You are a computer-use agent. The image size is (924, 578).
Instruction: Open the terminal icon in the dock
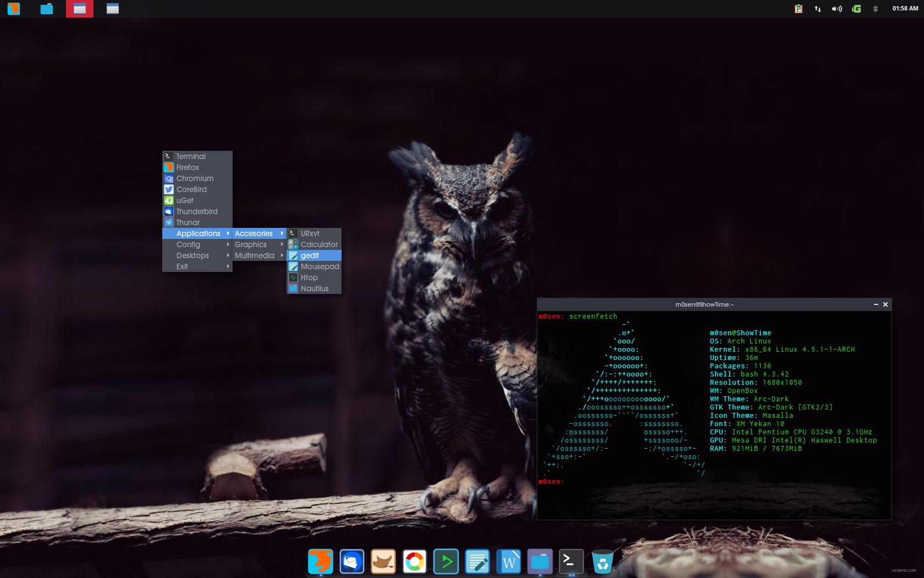571,561
